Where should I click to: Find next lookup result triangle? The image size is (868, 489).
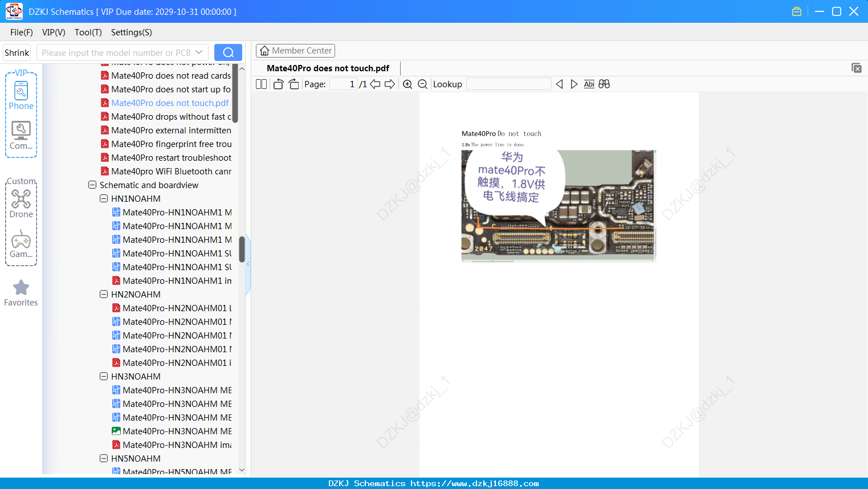tap(574, 84)
